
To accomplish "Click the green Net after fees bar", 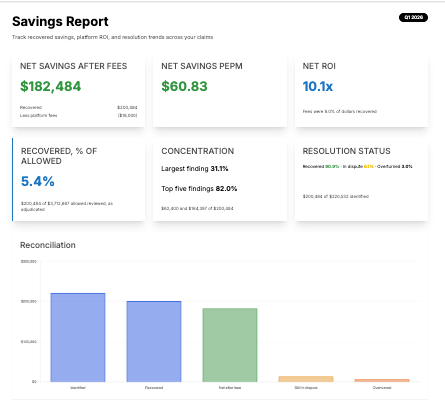I will [230, 345].
